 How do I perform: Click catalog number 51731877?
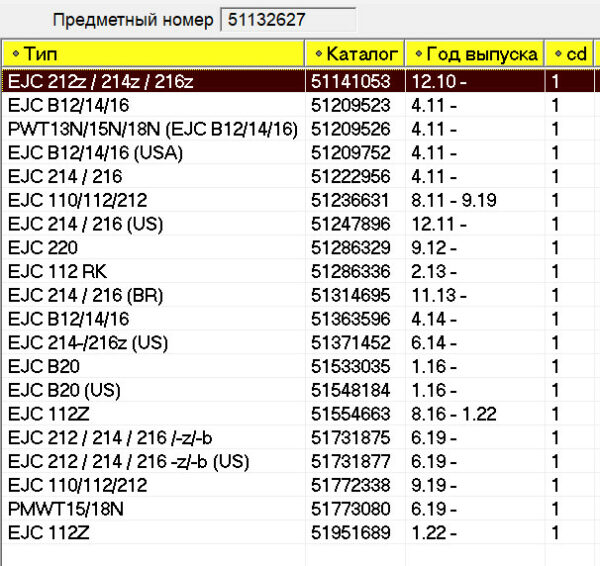(x=351, y=461)
